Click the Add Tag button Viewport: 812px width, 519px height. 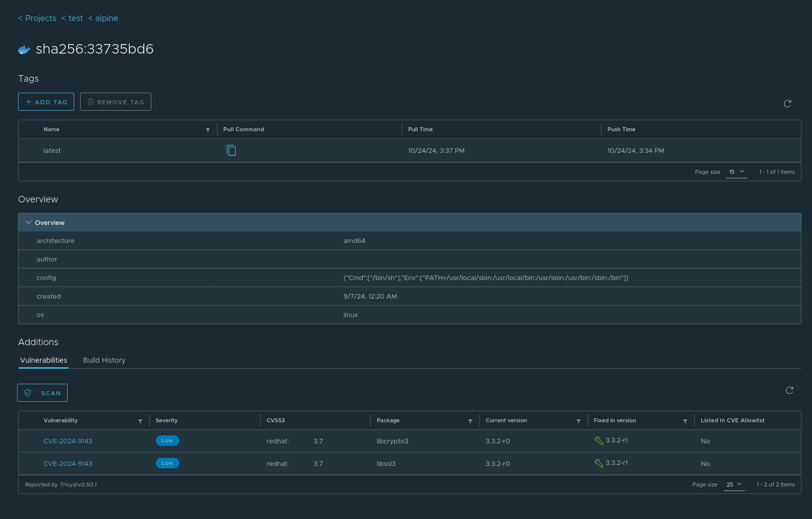click(x=46, y=102)
